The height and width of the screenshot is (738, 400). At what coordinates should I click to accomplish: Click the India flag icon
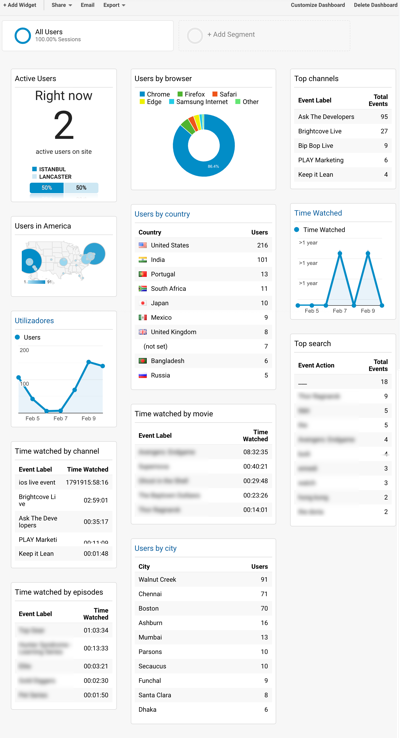(x=143, y=260)
